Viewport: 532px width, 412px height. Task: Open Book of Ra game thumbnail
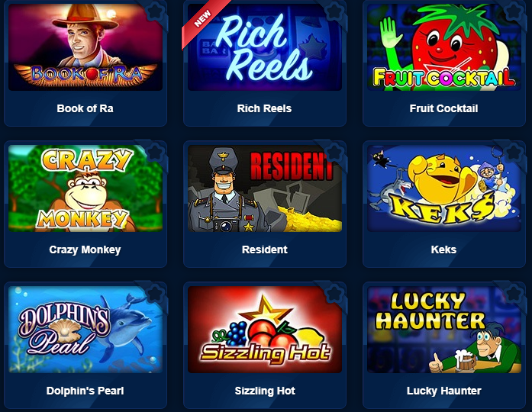point(85,47)
